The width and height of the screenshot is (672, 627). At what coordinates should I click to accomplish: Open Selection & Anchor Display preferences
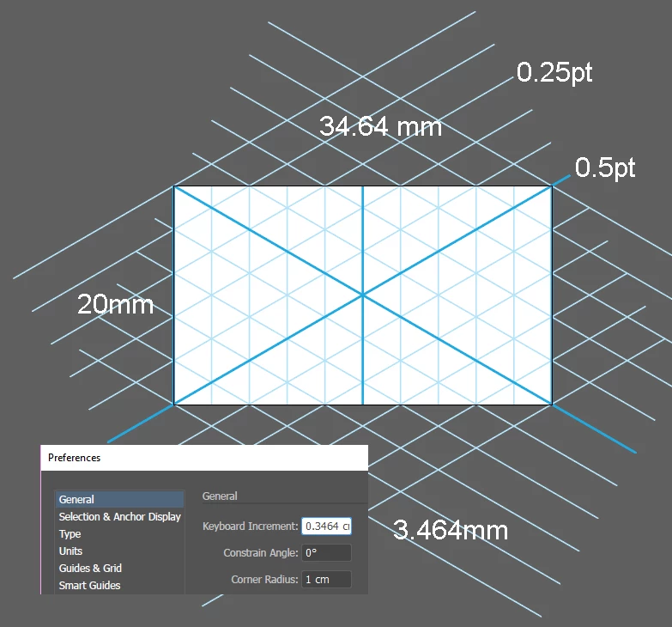tap(119, 517)
